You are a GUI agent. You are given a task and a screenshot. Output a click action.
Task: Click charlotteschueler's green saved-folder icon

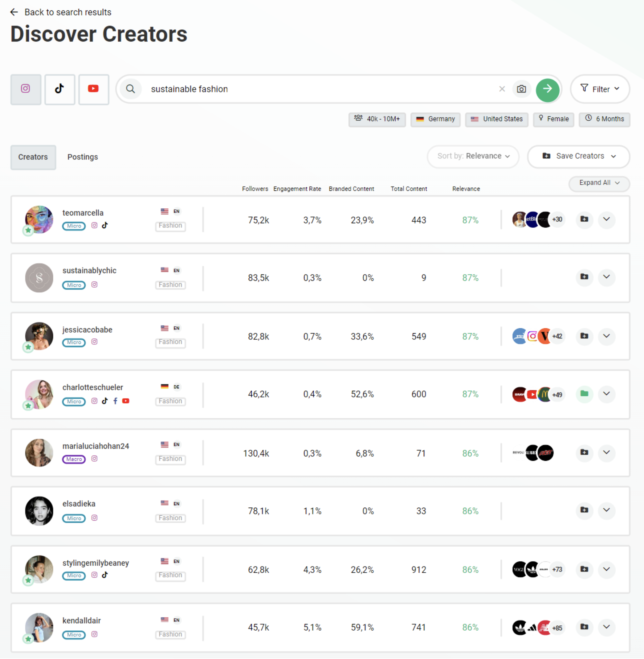[584, 394]
